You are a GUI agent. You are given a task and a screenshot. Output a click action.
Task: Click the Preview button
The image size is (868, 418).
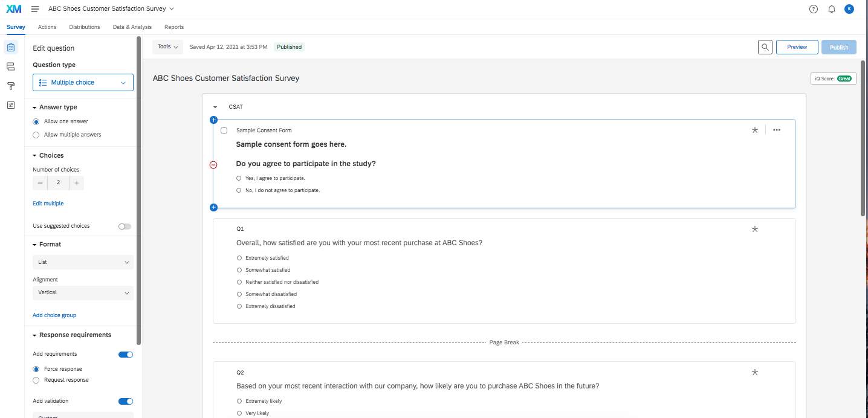pos(797,47)
